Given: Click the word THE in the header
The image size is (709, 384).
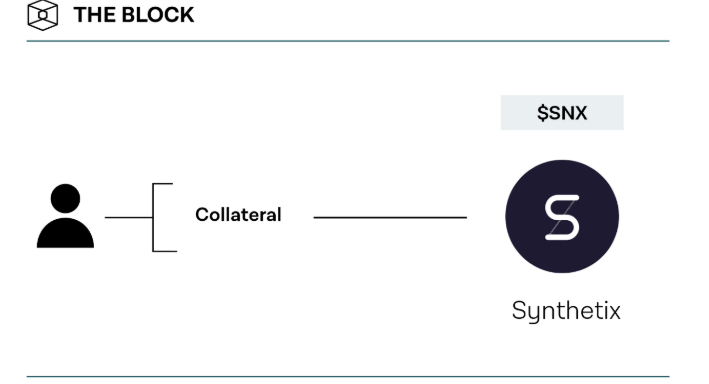Looking at the screenshot, I should [x=95, y=15].
